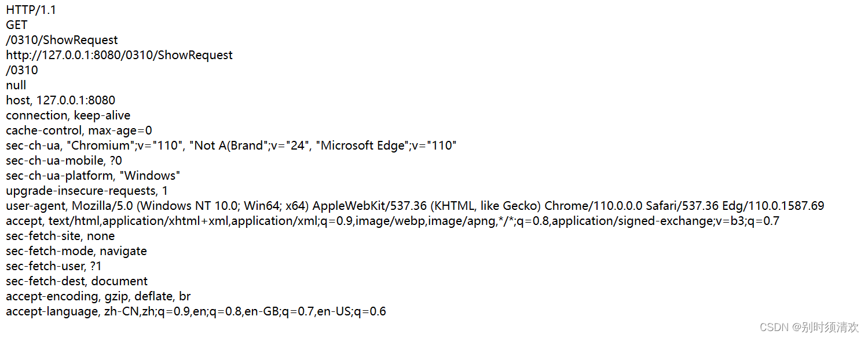The height and width of the screenshot is (338, 868).
Task: Click the accept-encoding gzip header line
Action: pyautogui.click(x=98, y=296)
